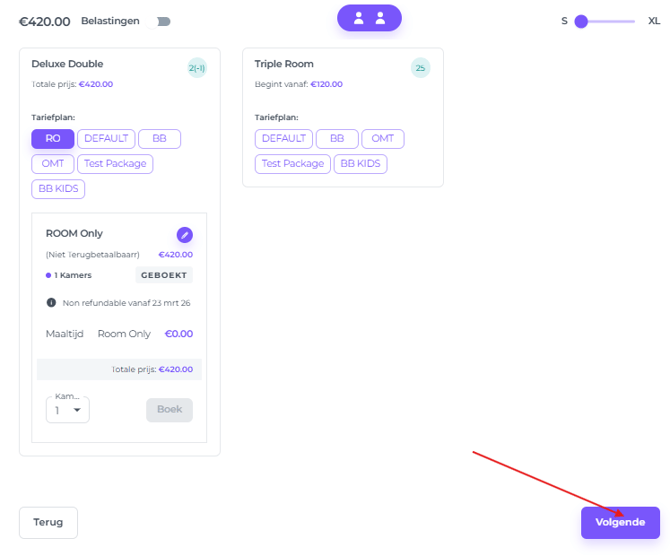This screenshot has width=670, height=556.
Task: Click the Triple Room availability badge 25
Action: [420, 68]
